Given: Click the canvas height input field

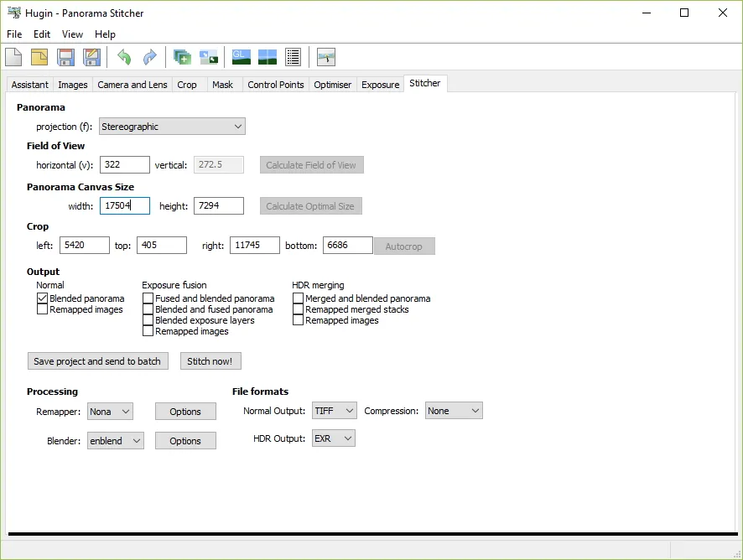Looking at the screenshot, I should [x=218, y=205].
